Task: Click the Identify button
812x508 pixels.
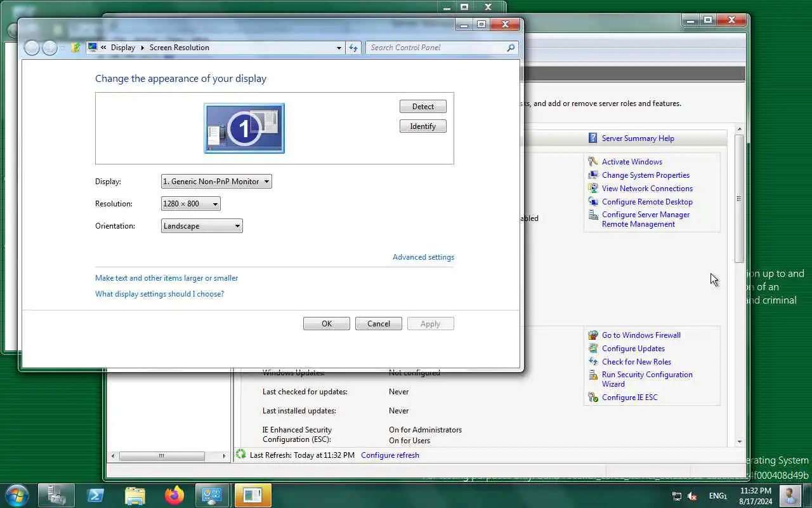Action: pyautogui.click(x=422, y=126)
